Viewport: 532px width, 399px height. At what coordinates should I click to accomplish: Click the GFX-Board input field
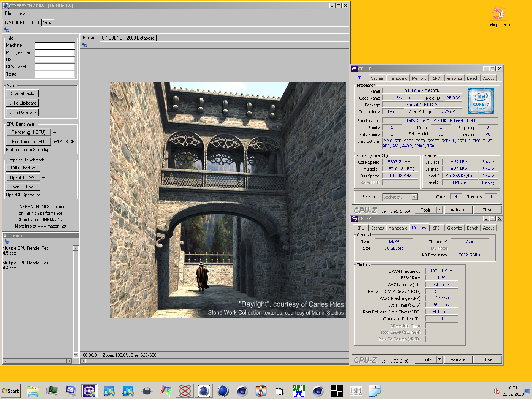point(55,67)
